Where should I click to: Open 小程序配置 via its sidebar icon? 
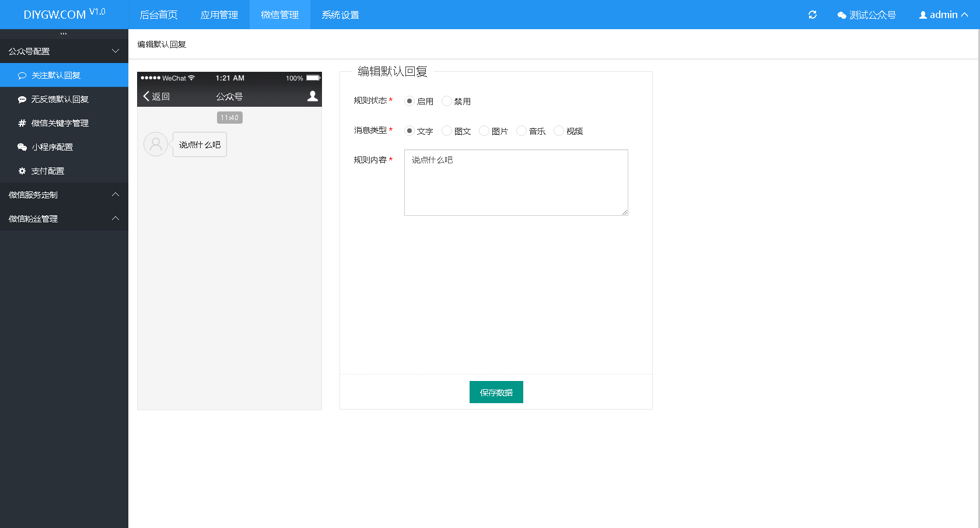point(22,147)
